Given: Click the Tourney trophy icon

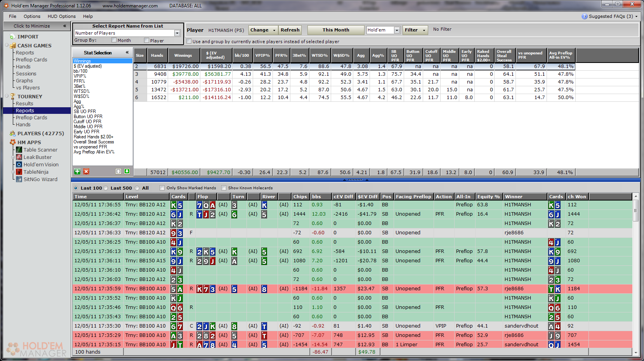Looking at the screenshot, I should pyautogui.click(x=13, y=96).
